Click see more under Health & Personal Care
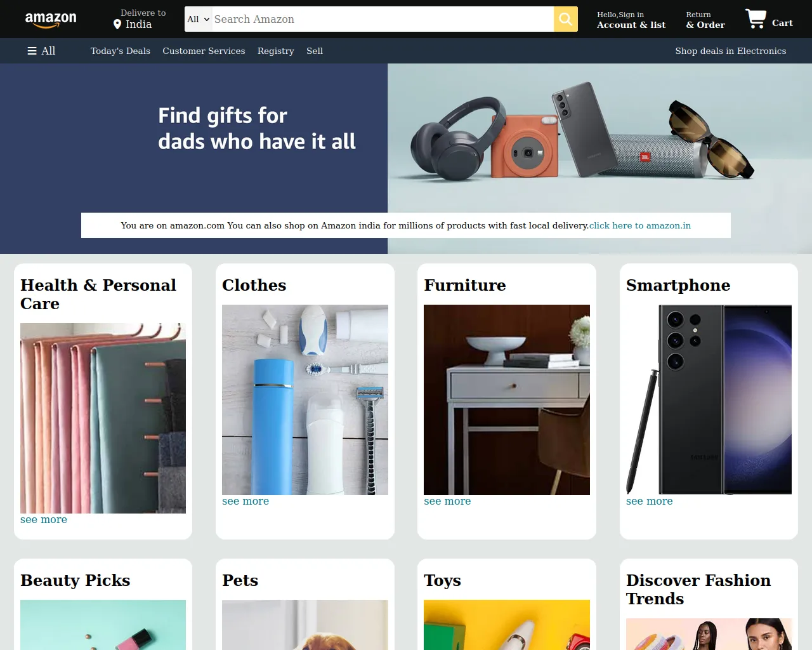 click(x=44, y=519)
